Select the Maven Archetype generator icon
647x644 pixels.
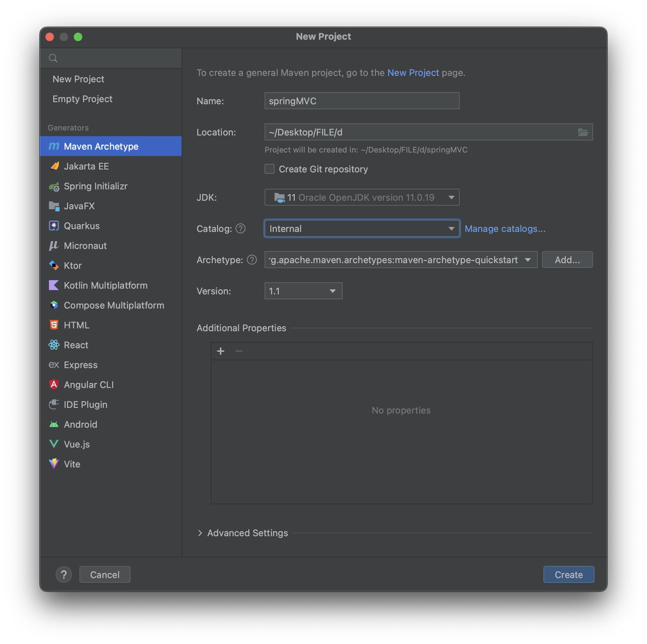(x=54, y=146)
